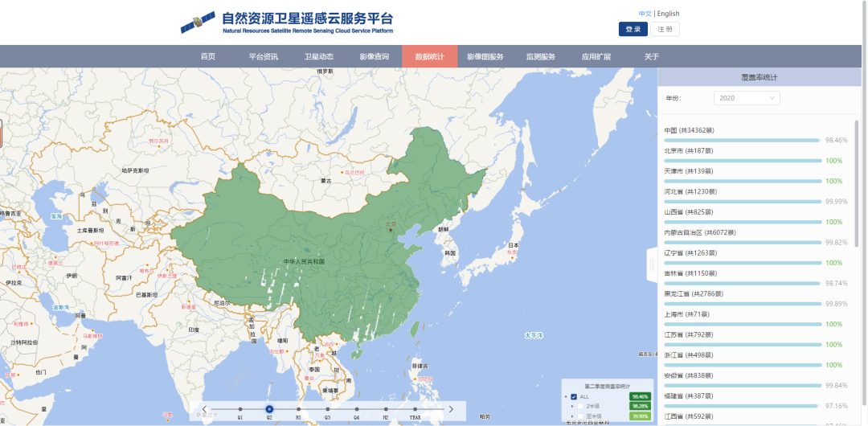Click the platform title 自然资源卫星遥感云服务平台

[x=308, y=18]
